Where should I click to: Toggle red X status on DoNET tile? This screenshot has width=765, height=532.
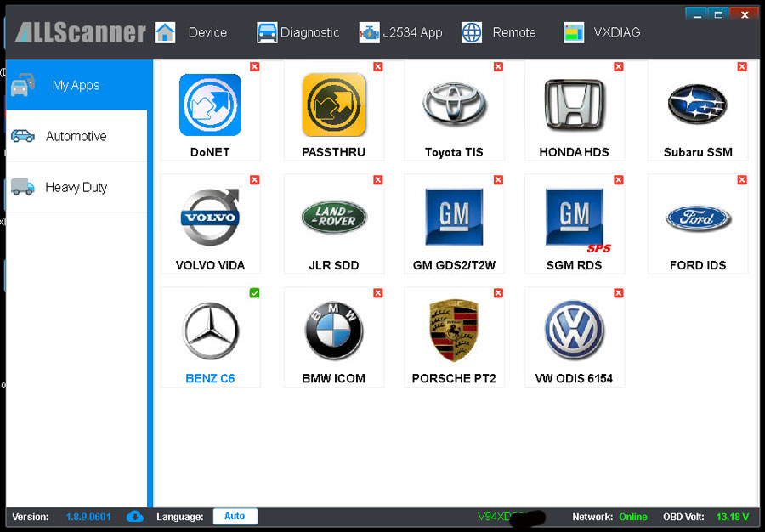click(255, 67)
